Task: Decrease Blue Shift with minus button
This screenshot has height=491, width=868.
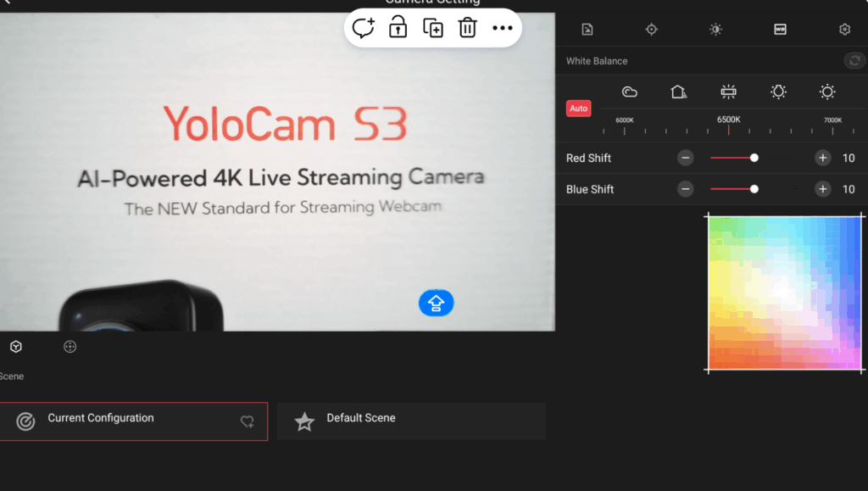Action: tap(685, 189)
